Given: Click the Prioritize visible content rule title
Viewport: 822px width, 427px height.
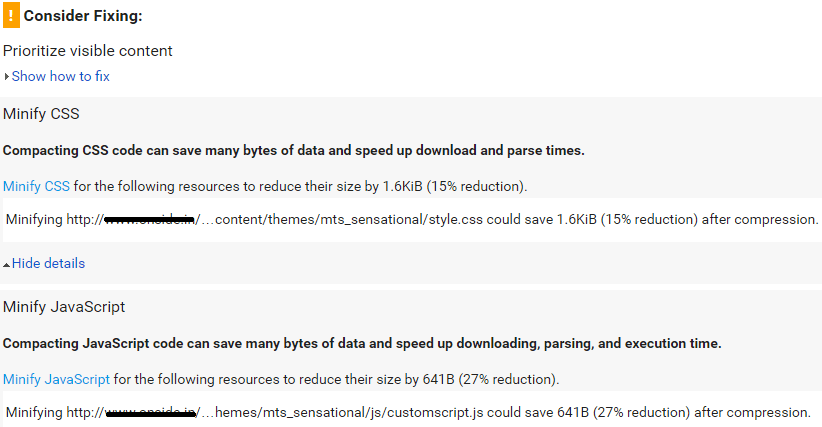Looking at the screenshot, I should [x=88, y=51].
